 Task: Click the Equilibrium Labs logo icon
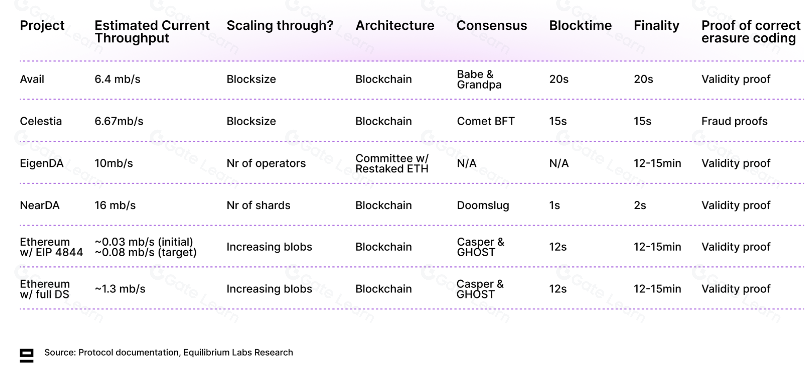pyautogui.click(x=26, y=355)
